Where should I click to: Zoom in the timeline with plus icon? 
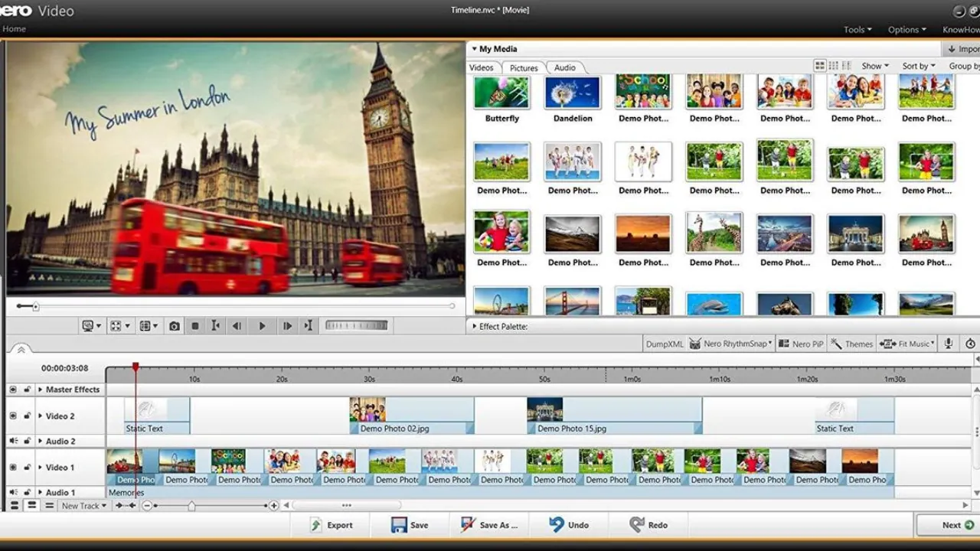273,506
